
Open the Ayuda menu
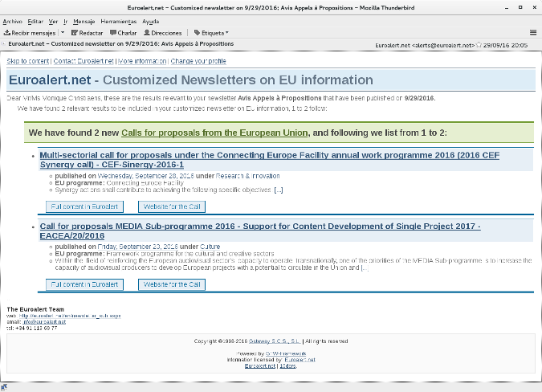click(x=151, y=22)
